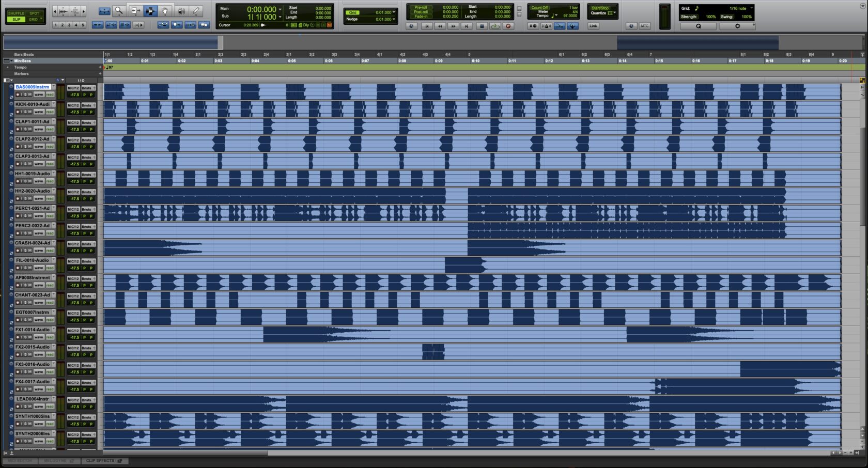Mute the KICK-0010-Audi track

click(x=29, y=112)
